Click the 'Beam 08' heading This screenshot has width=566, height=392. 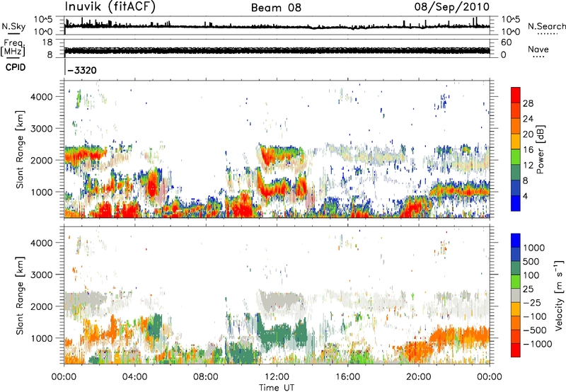276,8
